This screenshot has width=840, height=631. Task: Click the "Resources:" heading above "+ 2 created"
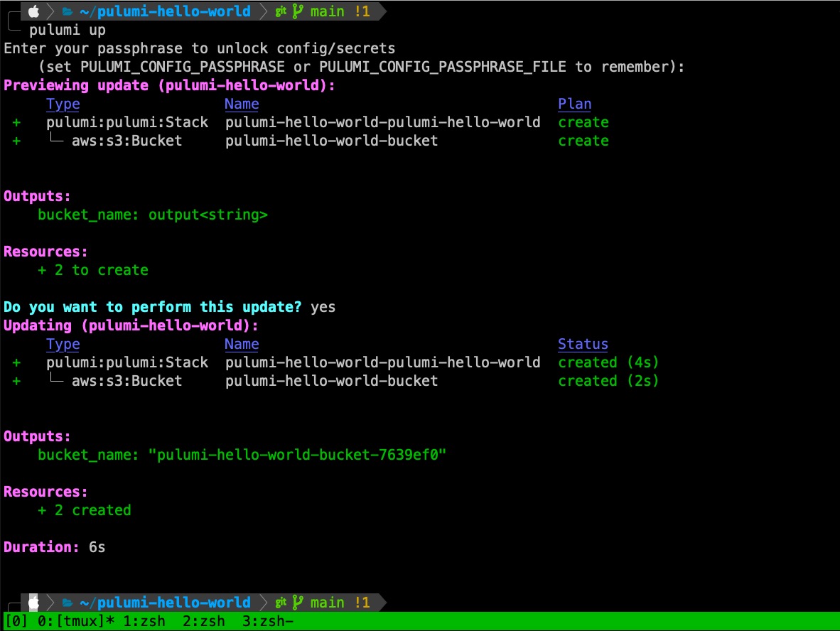coord(46,492)
